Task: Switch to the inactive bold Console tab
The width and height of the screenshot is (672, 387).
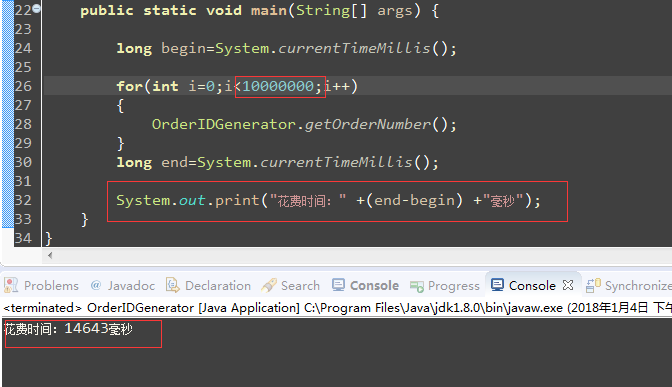Action: tap(366, 285)
